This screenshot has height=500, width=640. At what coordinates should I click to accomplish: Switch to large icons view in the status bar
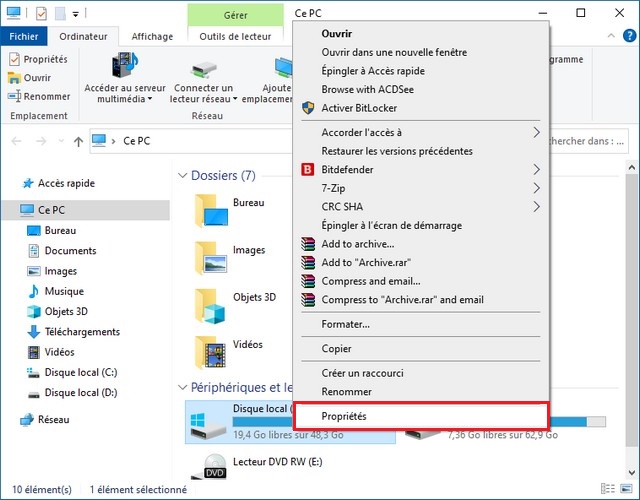pyautogui.click(x=626, y=488)
